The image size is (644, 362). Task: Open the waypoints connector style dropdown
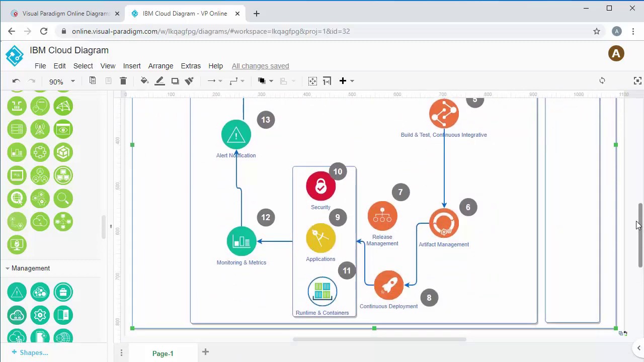236,81
